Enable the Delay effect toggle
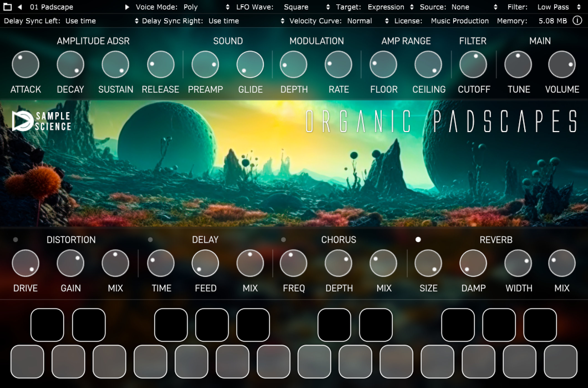This screenshot has height=388, width=588. coord(150,240)
